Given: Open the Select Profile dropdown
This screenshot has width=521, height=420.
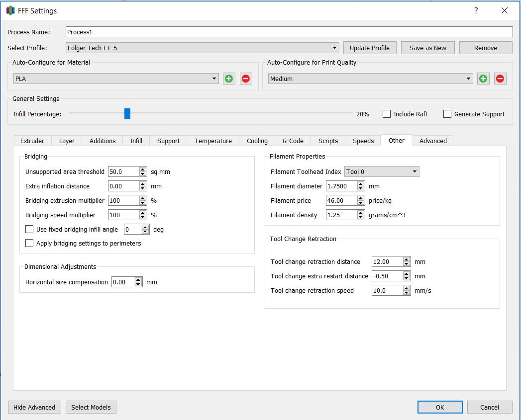Looking at the screenshot, I should click(x=202, y=48).
